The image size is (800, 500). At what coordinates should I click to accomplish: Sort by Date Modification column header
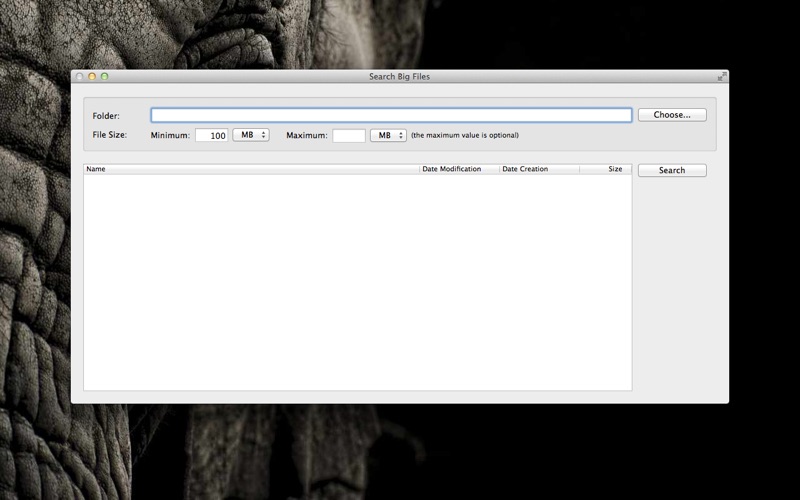tap(459, 169)
